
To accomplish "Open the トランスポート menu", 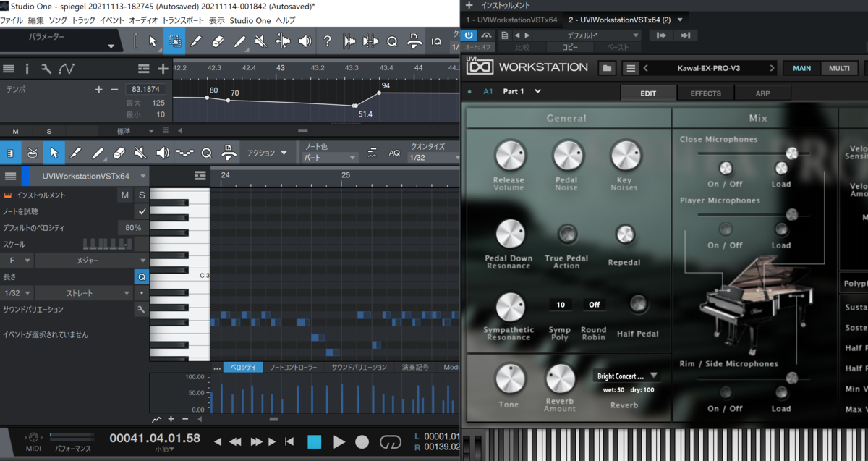I will (184, 20).
